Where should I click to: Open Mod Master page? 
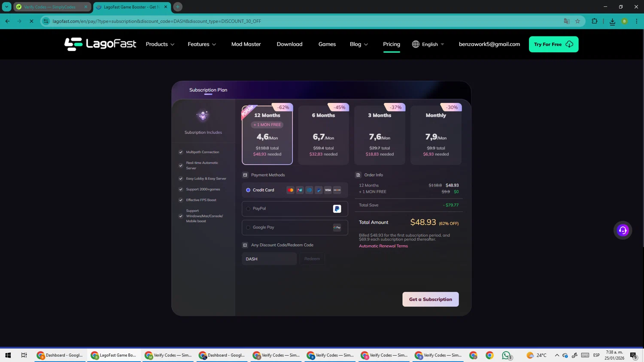click(x=246, y=44)
